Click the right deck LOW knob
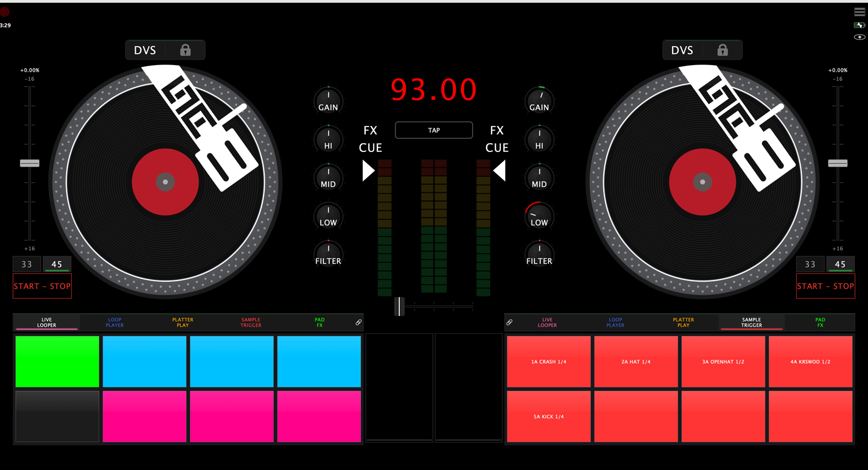 coord(539,216)
